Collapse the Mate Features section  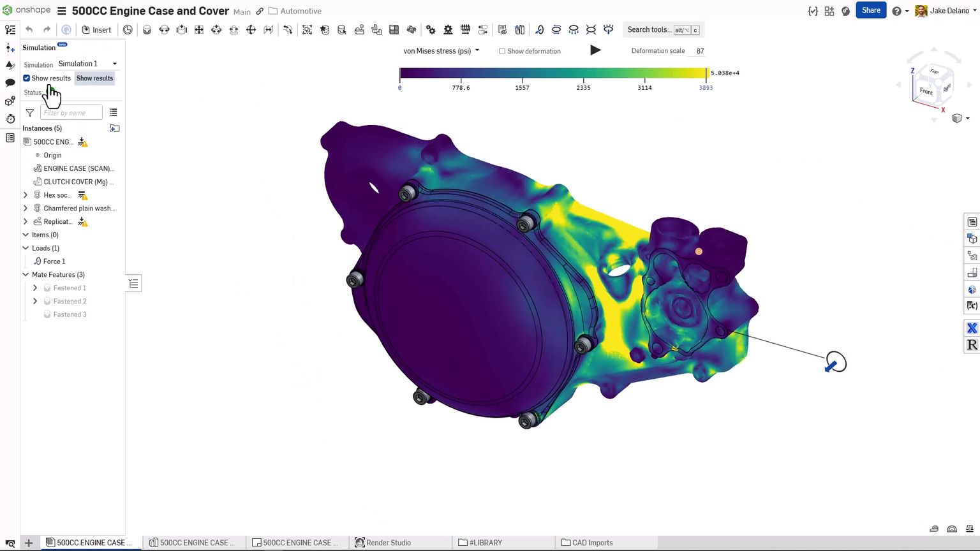coord(26,274)
